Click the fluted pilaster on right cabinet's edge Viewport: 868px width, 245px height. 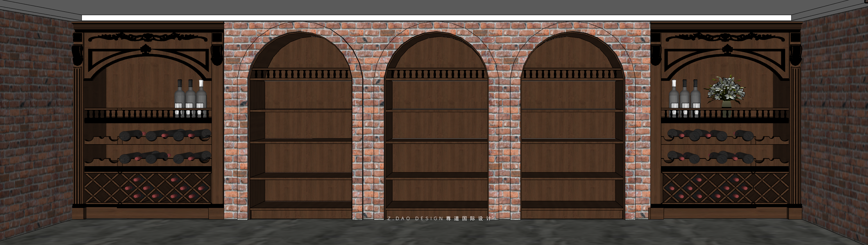coord(795,135)
